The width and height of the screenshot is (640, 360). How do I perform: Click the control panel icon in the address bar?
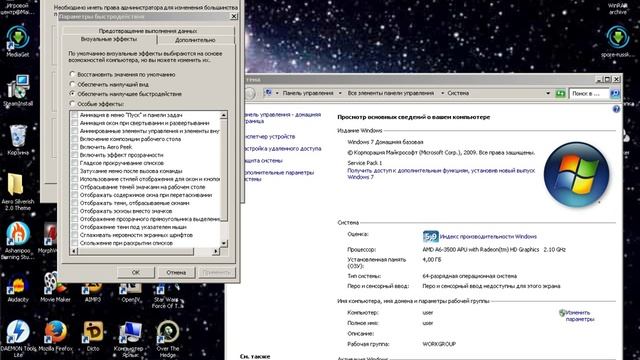tap(268, 93)
